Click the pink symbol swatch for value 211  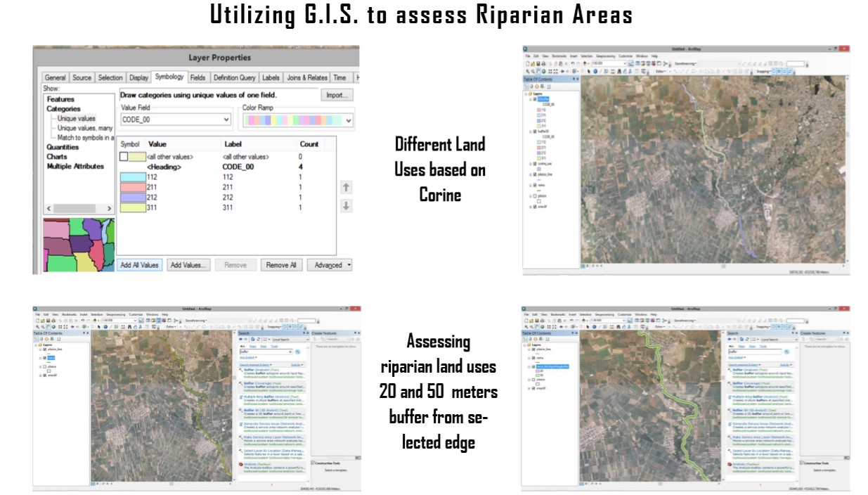133,188
